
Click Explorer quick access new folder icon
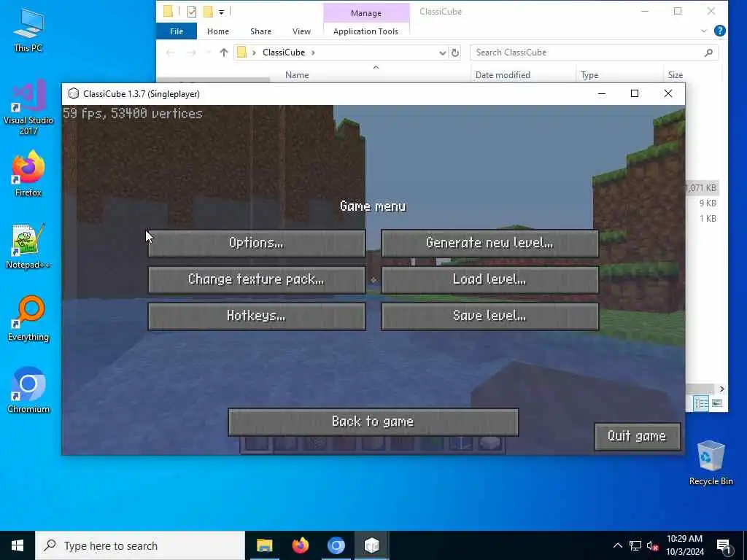click(208, 12)
